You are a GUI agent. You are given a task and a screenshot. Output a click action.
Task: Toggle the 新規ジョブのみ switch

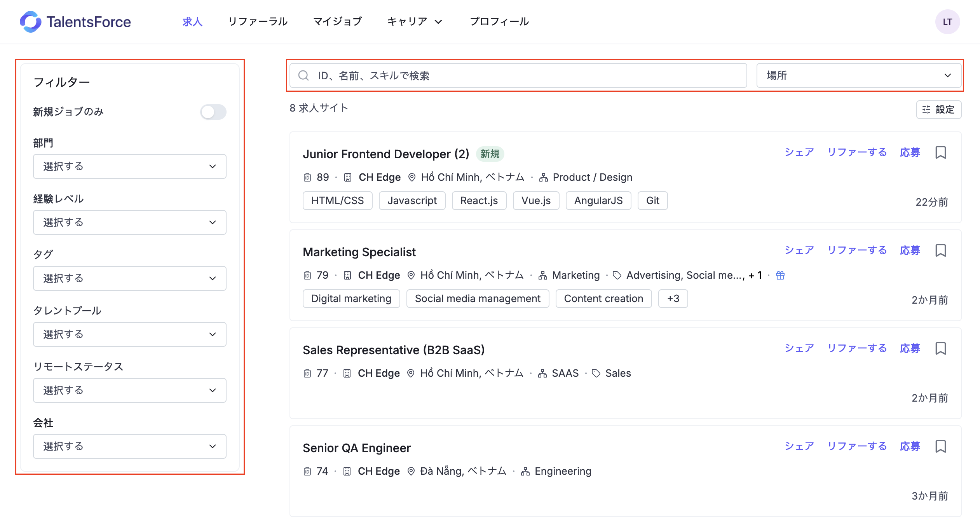(x=213, y=112)
